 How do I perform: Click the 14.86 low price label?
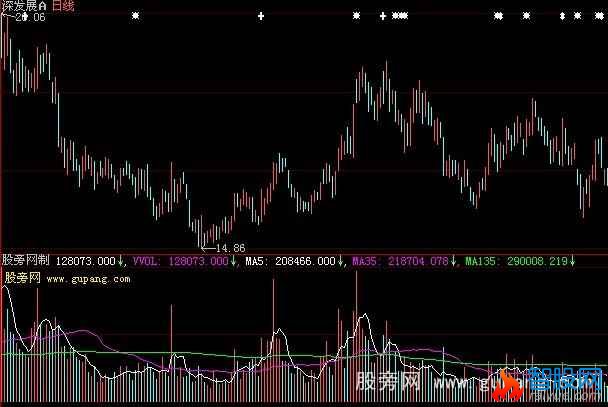click(230, 248)
